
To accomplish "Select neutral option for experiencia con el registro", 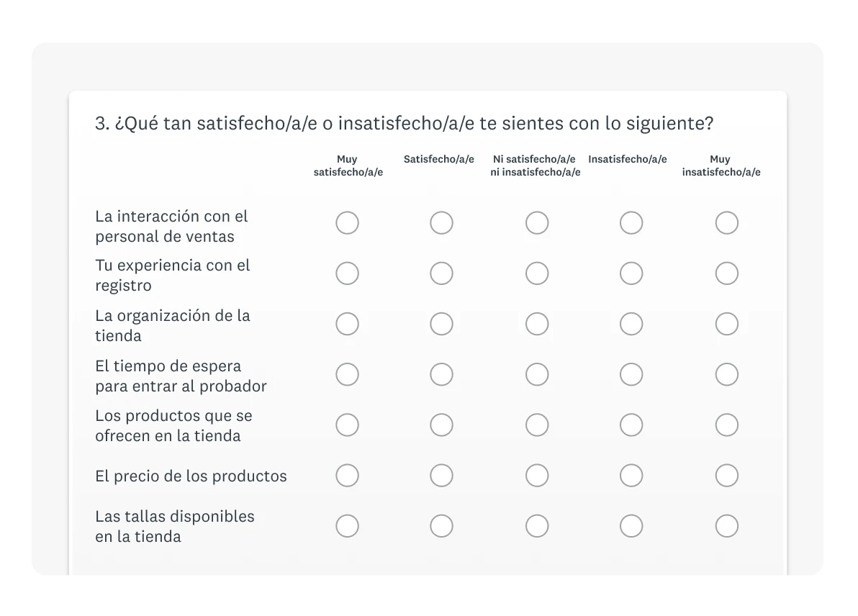I will point(536,273).
